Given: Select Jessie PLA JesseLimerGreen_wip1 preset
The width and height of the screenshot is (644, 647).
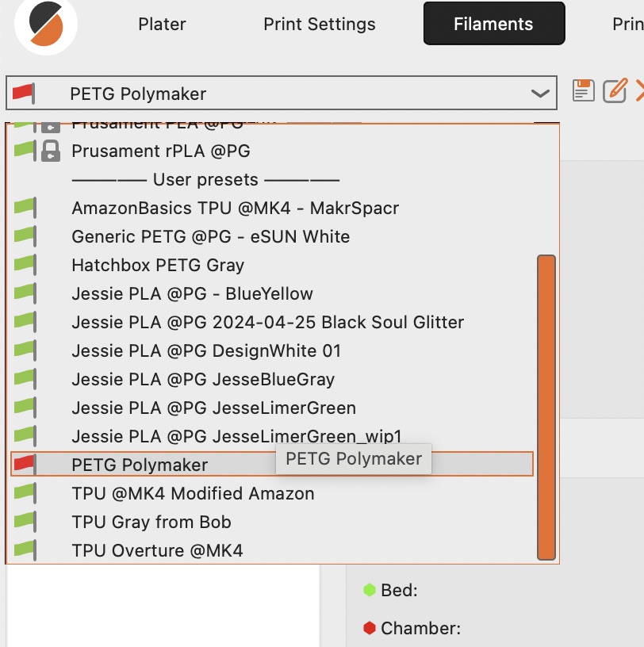Looking at the screenshot, I should (236, 436).
